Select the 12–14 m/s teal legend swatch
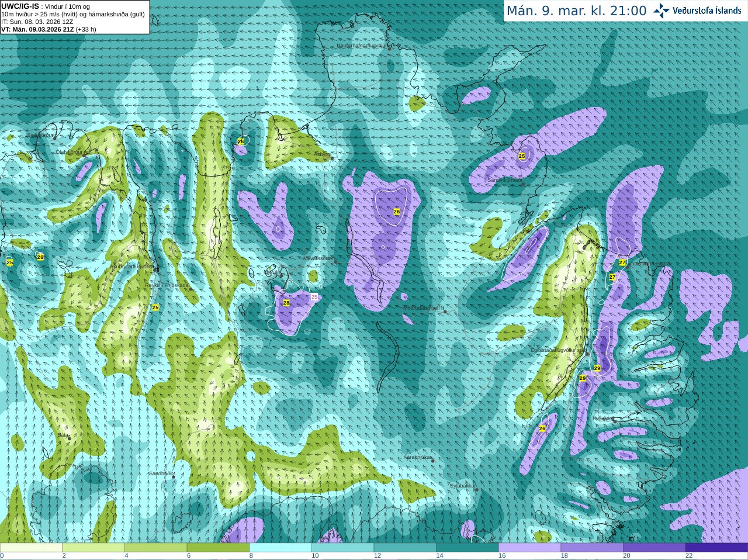 point(405,547)
